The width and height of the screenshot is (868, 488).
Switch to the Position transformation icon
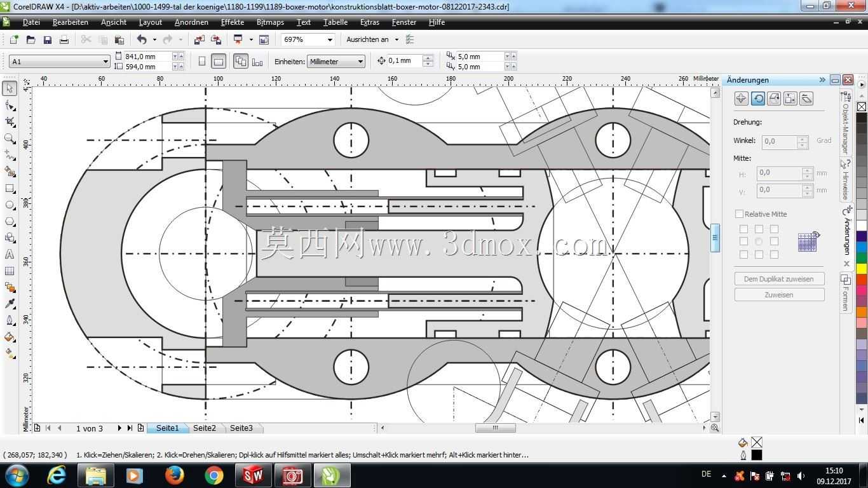pos(741,98)
